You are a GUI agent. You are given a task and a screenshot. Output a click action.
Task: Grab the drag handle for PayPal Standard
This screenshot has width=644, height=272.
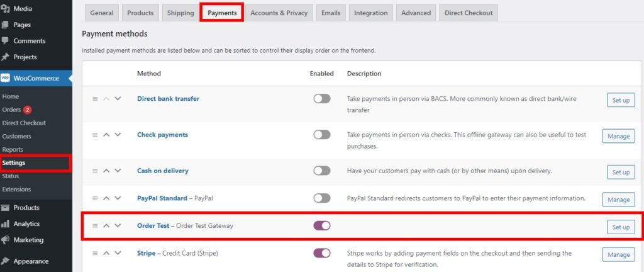[95, 198]
